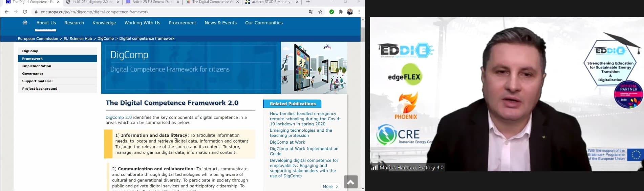This screenshot has width=644, height=191.
Task: Click the green checkmark extension icon
Action: (x=332, y=12)
